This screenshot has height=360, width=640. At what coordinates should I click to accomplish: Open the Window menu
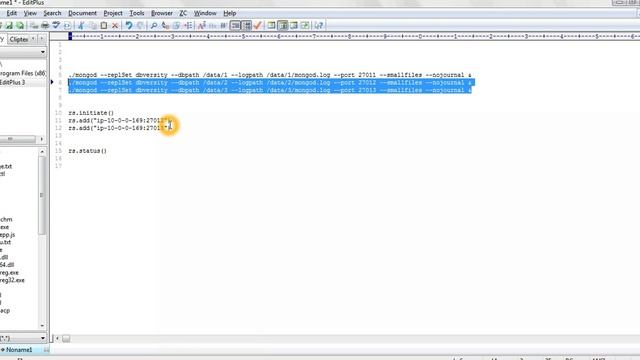[205, 13]
